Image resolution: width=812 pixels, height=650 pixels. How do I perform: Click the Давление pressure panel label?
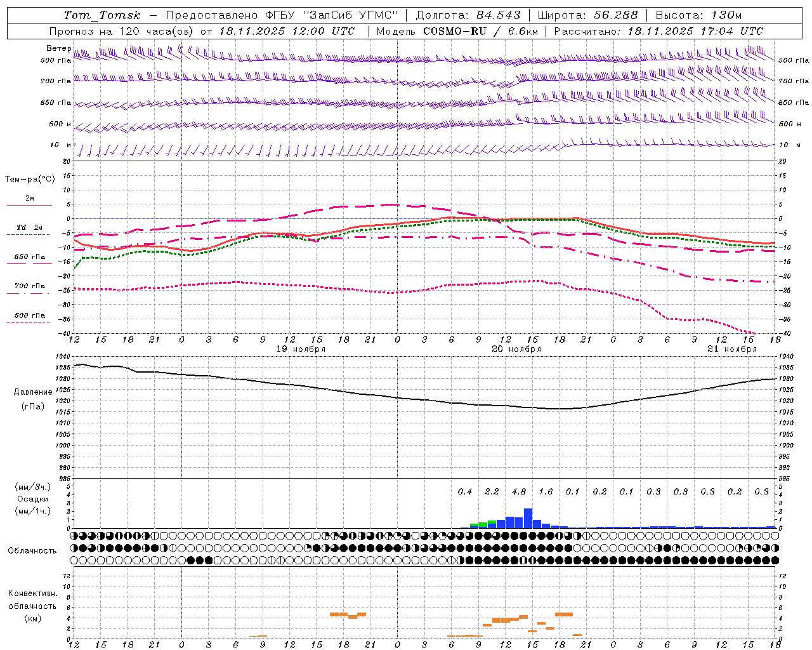point(32,392)
